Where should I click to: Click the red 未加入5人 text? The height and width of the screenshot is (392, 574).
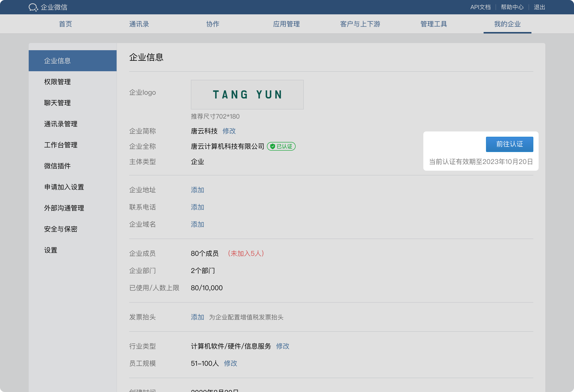(x=246, y=254)
